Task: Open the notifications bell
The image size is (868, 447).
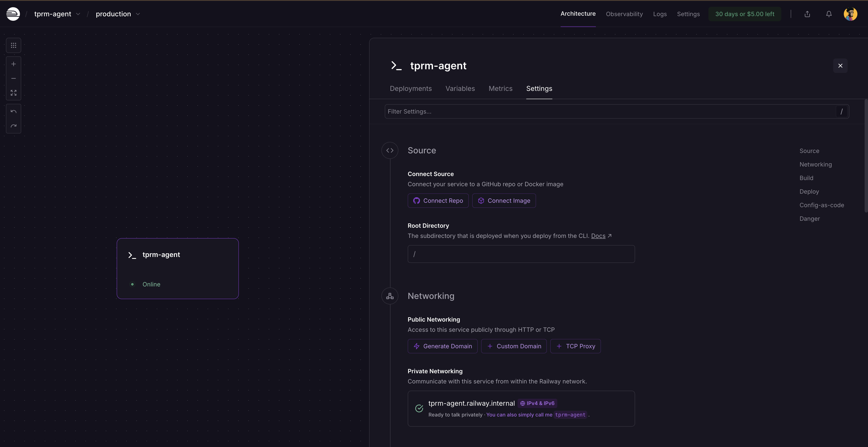Action: 829,14
